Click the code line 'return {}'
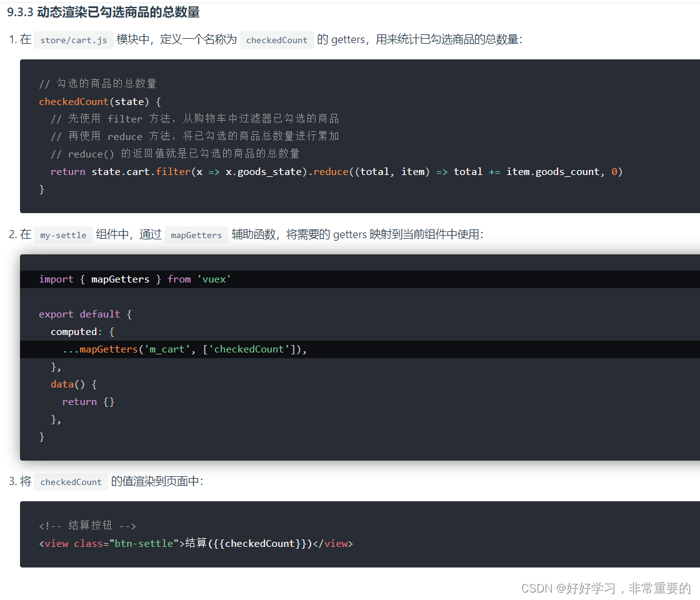Screen dimensions: 700x600 pyautogui.click(x=88, y=402)
